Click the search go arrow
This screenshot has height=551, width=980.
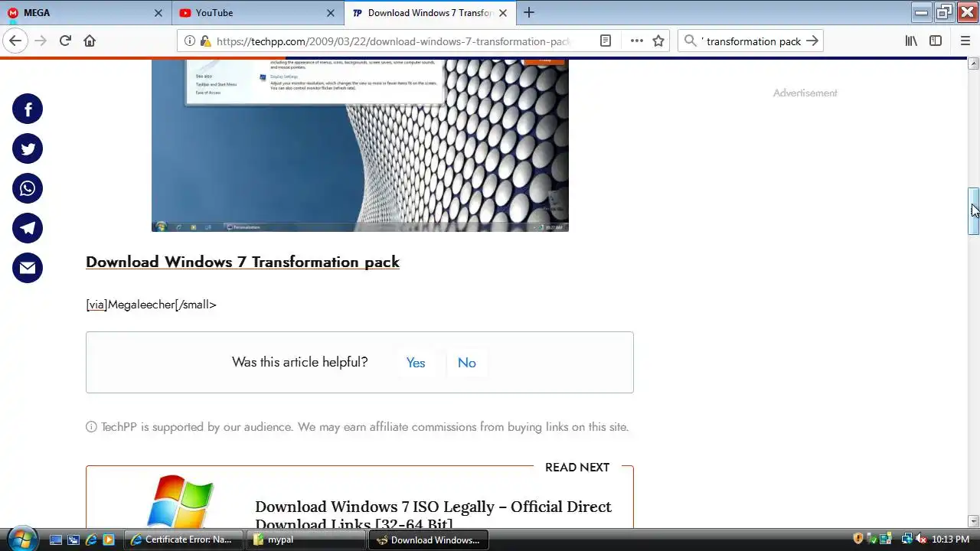(812, 41)
